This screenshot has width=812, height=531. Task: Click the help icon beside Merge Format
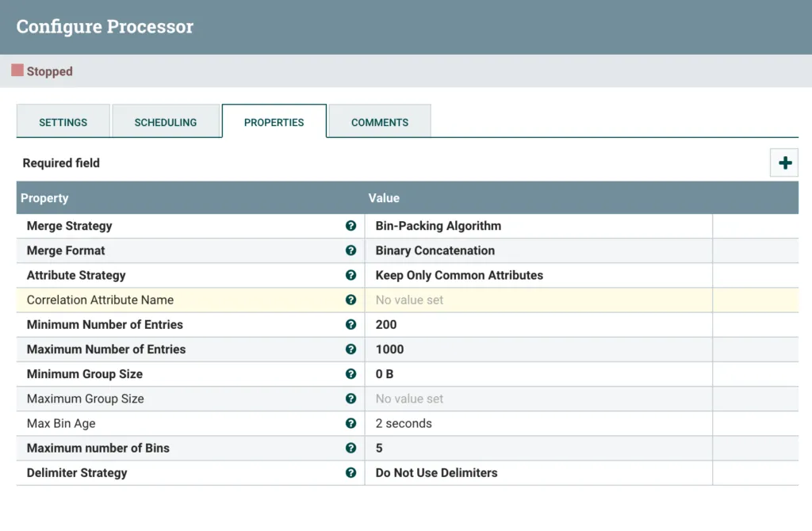tap(350, 250)
